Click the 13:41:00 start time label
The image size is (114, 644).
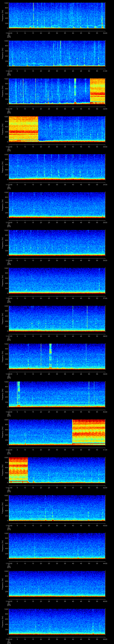[9, 487]
